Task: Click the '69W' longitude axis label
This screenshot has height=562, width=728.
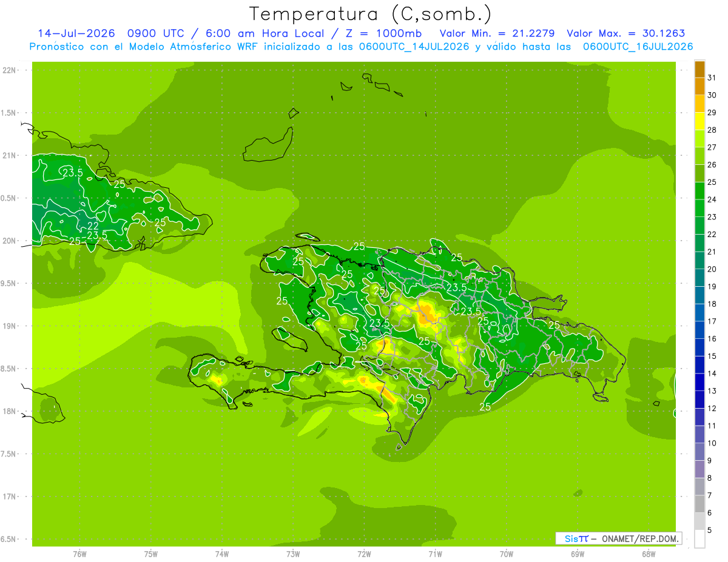Action: click(578, 554)
